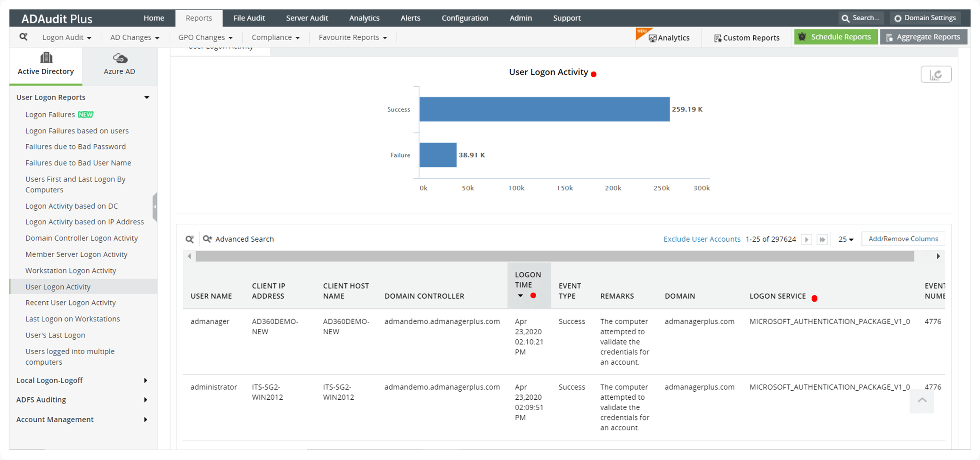Click the admanager user name cell
Viewport: 980px width, 460px height.
[x=210, y=321]
